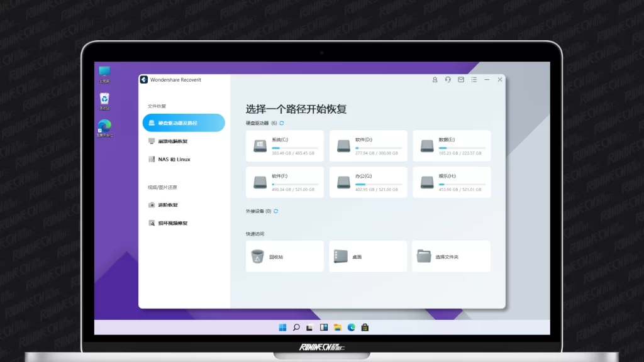644x362 pixels.
Task: Select the 软件(D:) drive
Action: click(x=368, y=146)
